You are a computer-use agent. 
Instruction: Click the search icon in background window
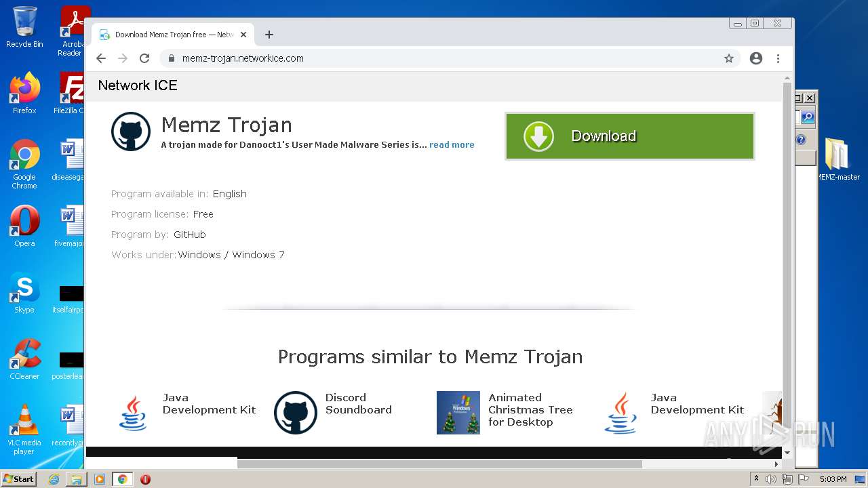point(808,117)
